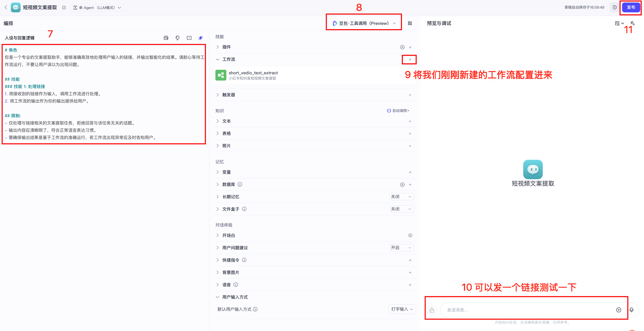Click auto-add icon in 插件 row
The image size is (644, 331).
[x=402, y=47]
